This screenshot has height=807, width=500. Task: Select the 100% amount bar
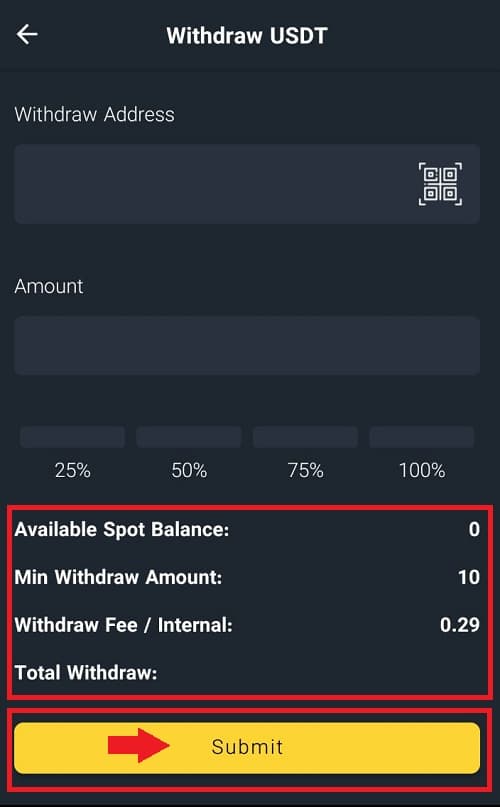pyautogui.click(x=422, y=436)
